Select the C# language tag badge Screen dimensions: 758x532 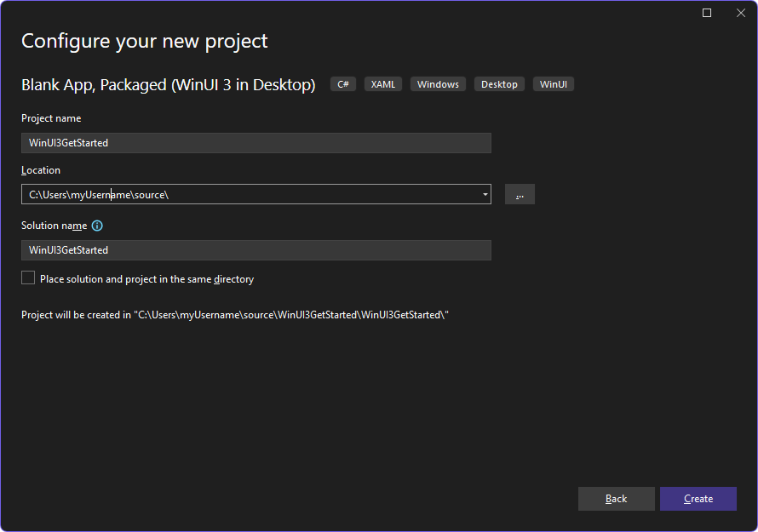342,83
